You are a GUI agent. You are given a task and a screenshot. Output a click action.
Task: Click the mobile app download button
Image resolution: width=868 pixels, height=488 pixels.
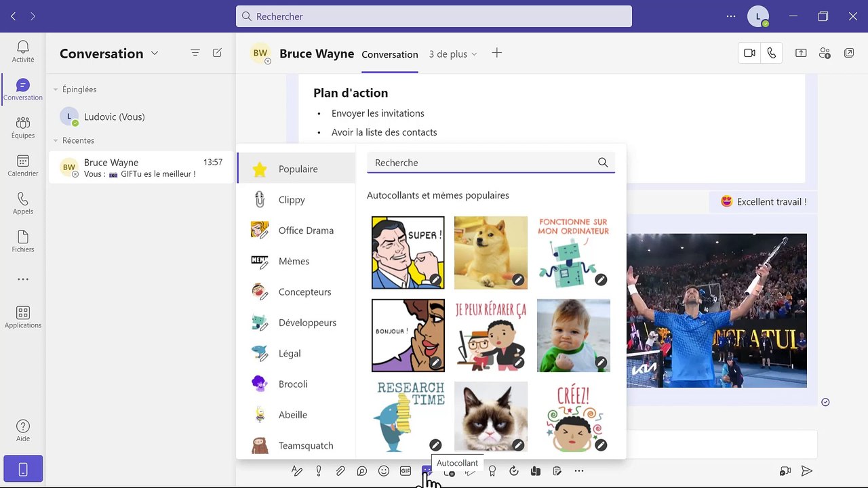[23, 468]
